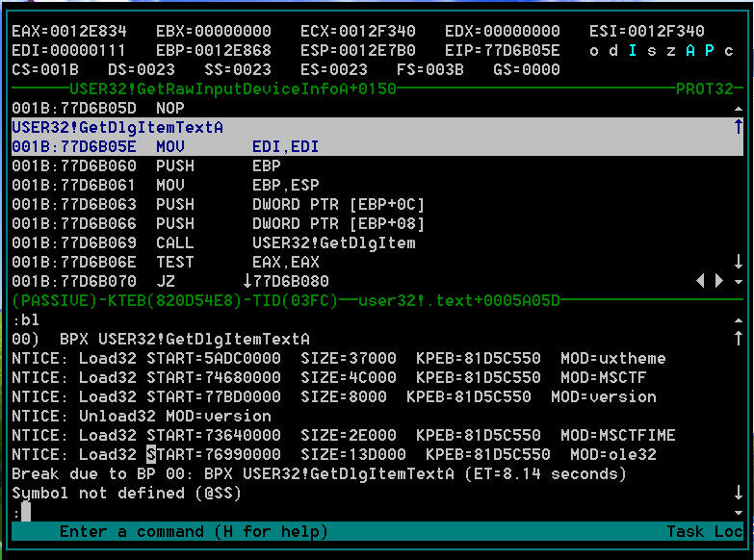This screenshot has width=754, height=560.
Task: Click the NTICE Load32 MOD=MSCTFIME line
Action: pos(344,435)
